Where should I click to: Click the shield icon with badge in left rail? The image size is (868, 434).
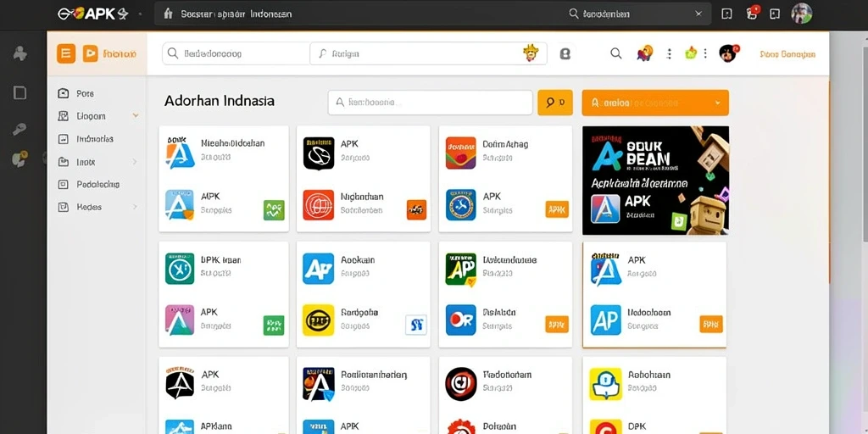click(20, 159)
